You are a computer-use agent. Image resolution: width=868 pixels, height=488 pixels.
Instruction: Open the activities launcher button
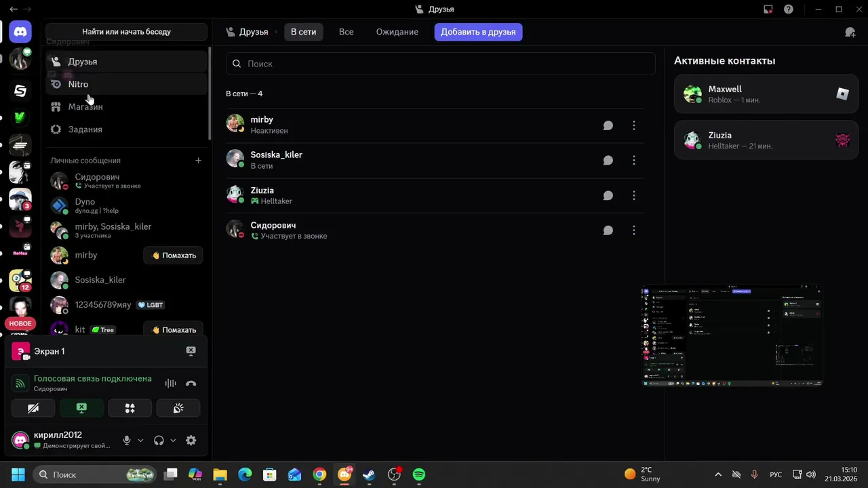pos(130,408)
